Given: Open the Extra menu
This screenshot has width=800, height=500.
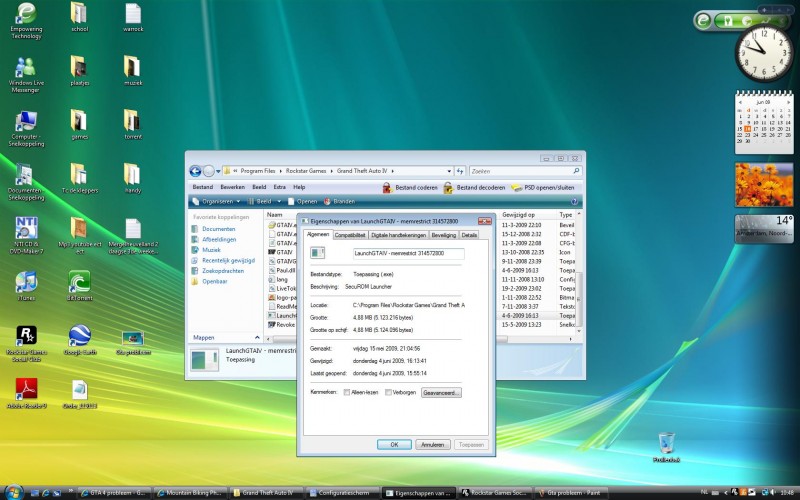Looking at the screenshot, I should pyautogui.click(x=280, y=187).
